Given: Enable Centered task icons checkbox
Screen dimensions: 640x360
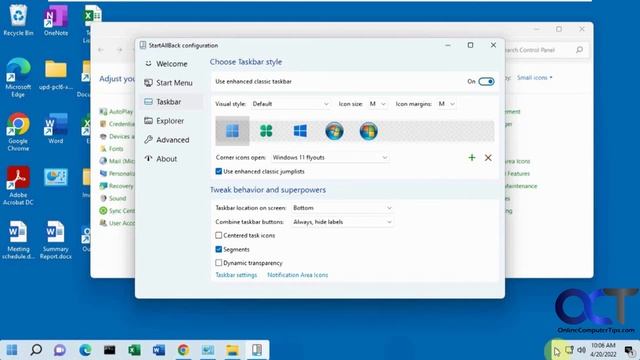Looking at the screenshot, I should coord(218,236).
